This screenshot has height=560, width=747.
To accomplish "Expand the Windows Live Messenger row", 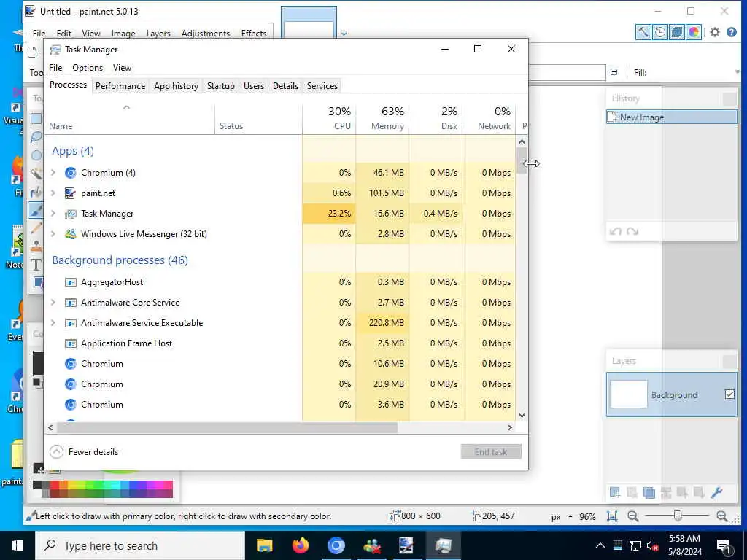I will coord(53,234).
